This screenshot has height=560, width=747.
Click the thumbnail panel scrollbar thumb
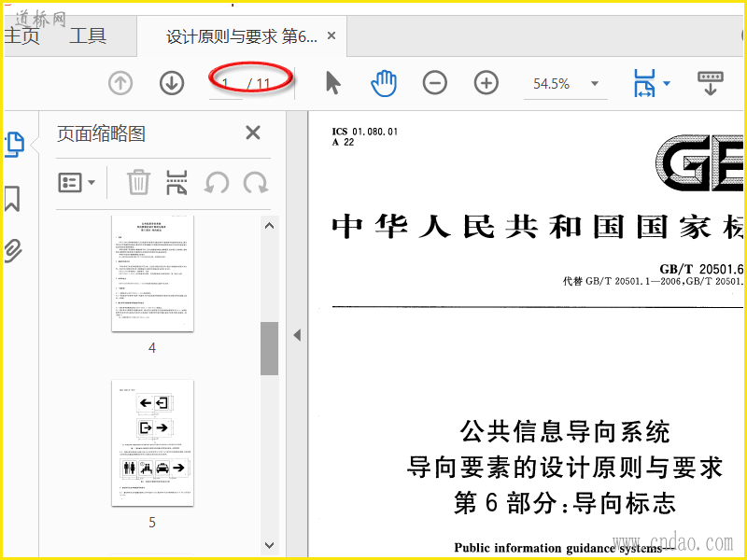(x=269, y=348)
